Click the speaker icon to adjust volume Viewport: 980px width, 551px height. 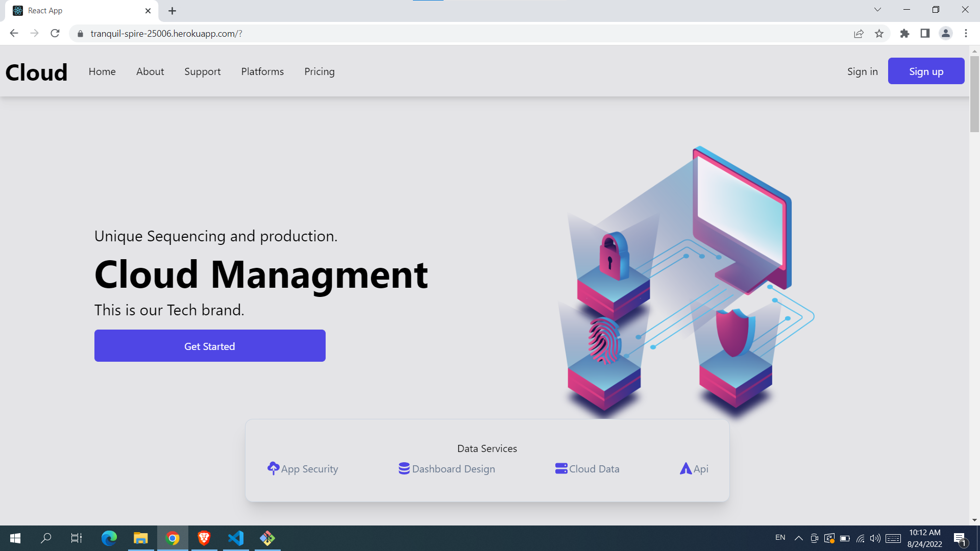pos(875,538)
